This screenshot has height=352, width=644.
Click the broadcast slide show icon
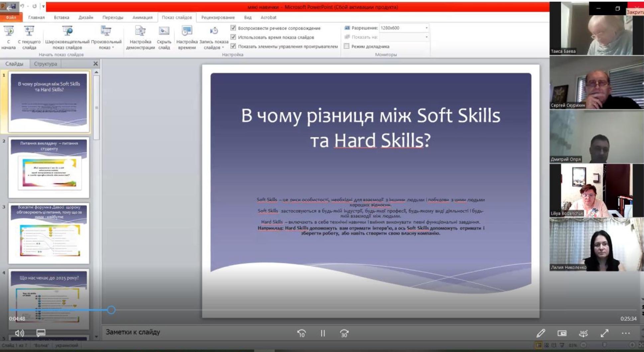click(x=67, y=32)
